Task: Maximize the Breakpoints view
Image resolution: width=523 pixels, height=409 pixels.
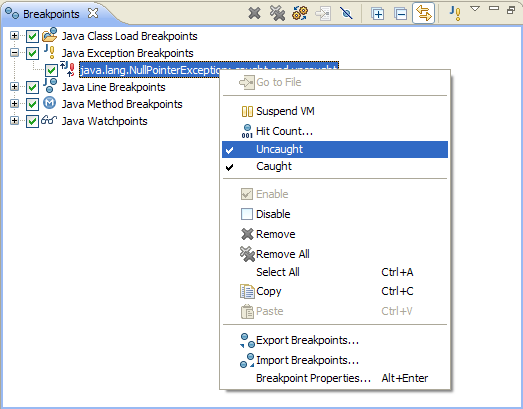Action: [x=511, y=10]
